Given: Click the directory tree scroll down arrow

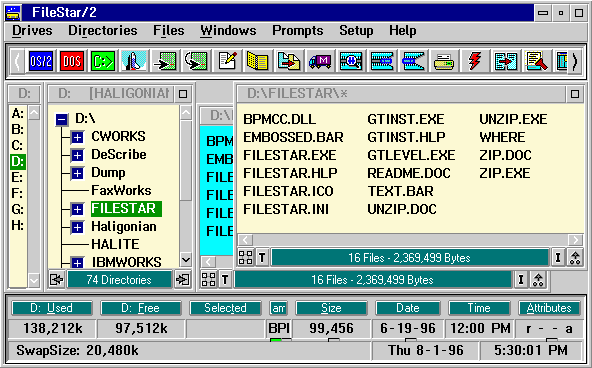Looking at the screenshot, I should coord(186,260).
